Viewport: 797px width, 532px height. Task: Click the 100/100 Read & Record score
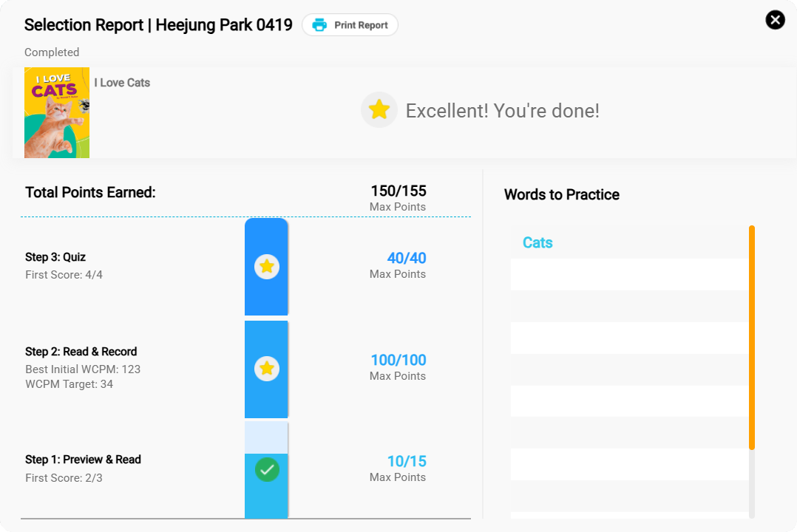[x=398, y=361]
